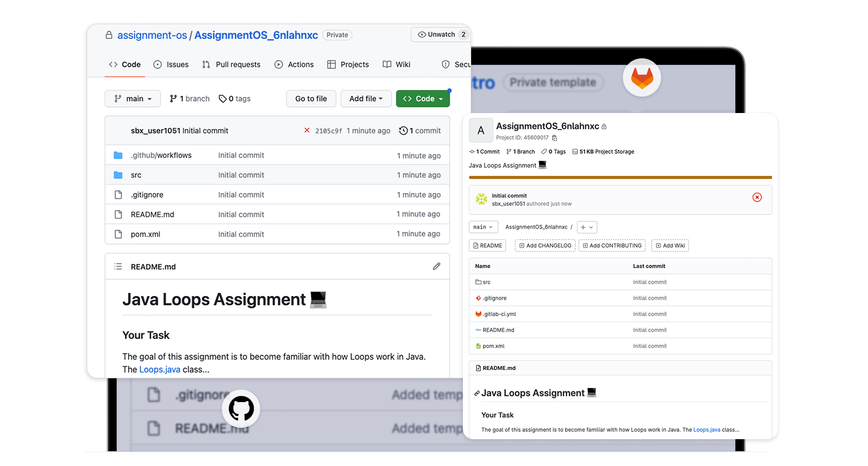The width and height of the screenshot is (868, 466).
Task: Open the Actions tab
Action: pos(294,64)
